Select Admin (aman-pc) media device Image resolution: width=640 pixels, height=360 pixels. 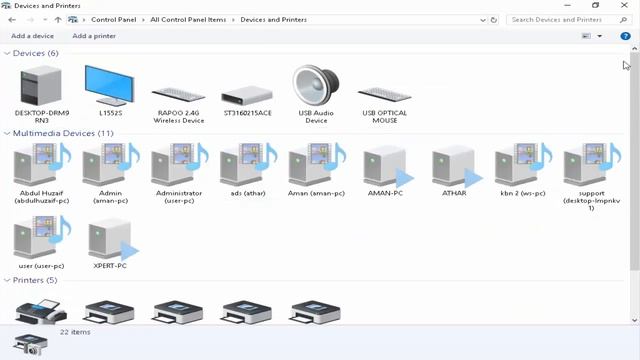[x=111, y=165]
